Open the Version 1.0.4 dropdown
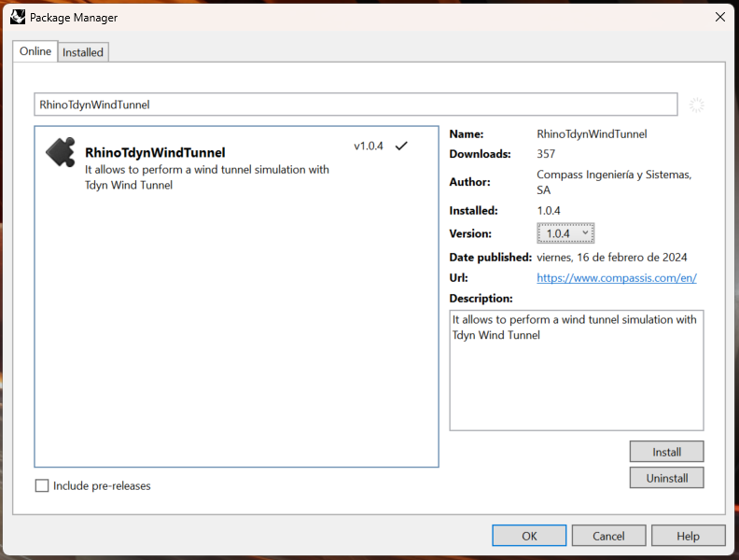The height and width of the screenshot is (560, 739). click(x=565, y=233)
